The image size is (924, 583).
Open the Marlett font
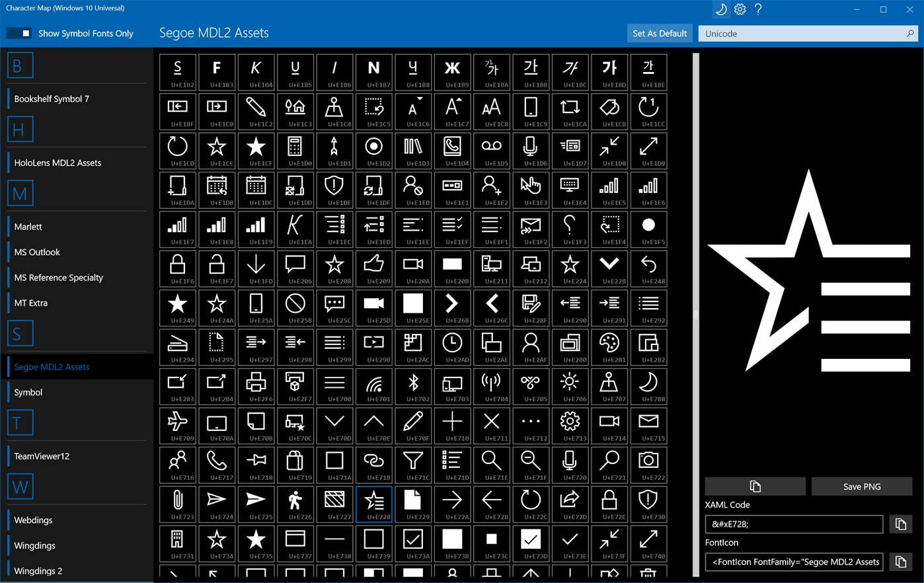[x=28, y=227]
